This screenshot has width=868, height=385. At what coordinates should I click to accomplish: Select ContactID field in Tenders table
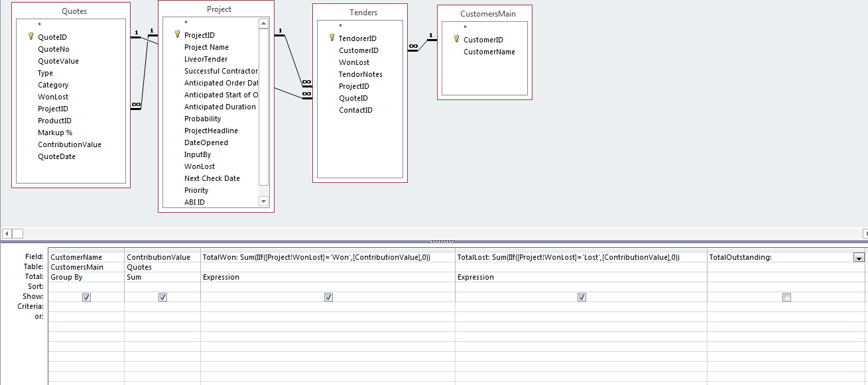[x=355, y=110]
